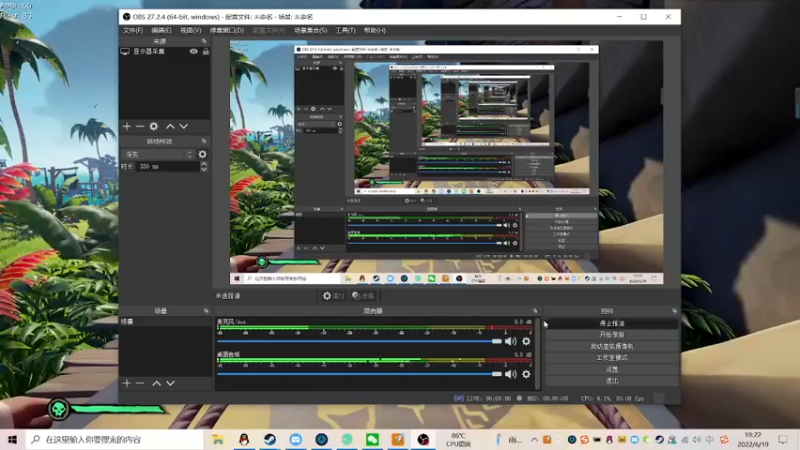
Task: Open 文件(F) menu
Action: tap(133, 31)
